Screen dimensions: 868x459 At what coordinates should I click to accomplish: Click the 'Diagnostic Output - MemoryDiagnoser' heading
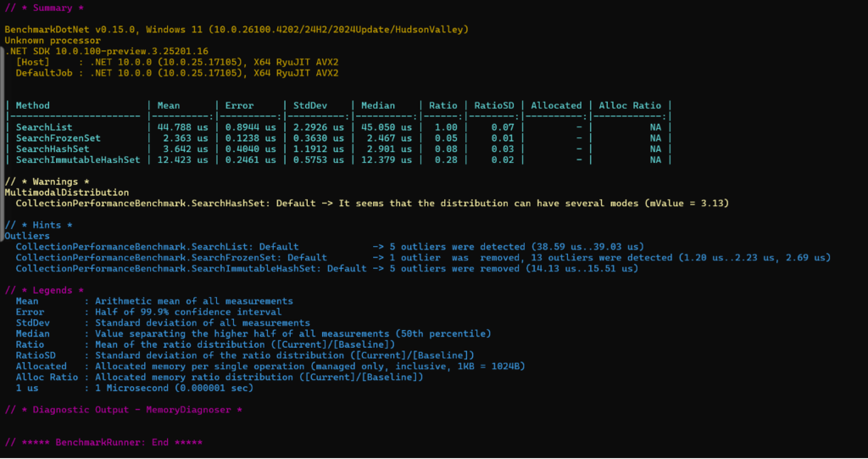[124, 410]
